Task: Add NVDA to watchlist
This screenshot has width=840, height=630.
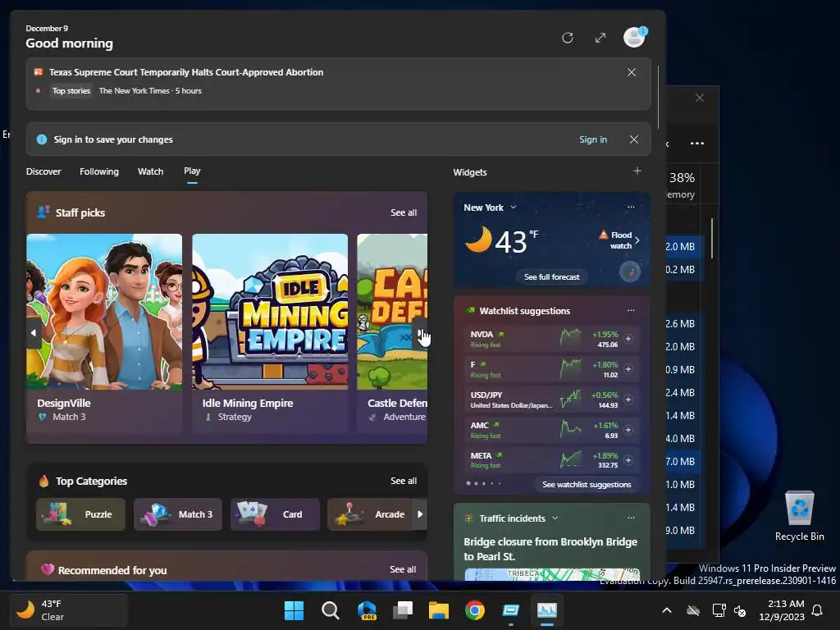Action: (x=628, y=339)
